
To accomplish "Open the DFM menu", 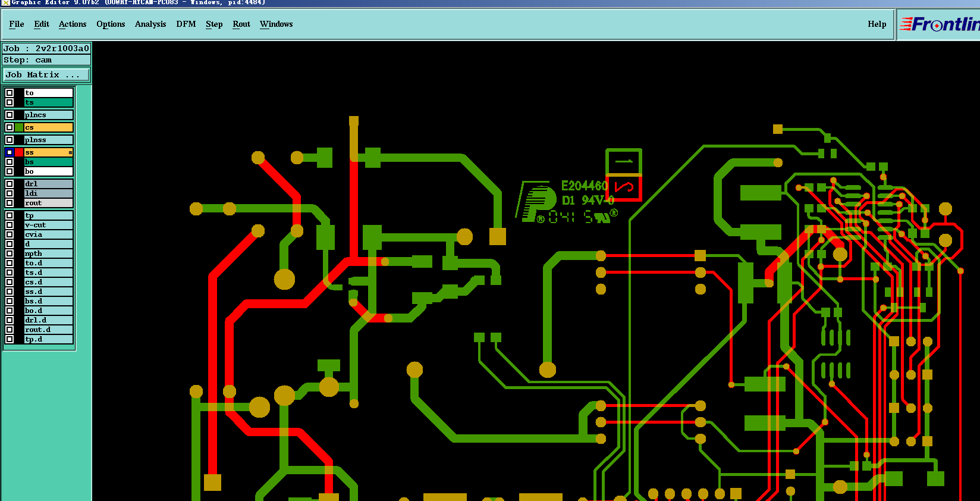I will click(x=186, y=24).
